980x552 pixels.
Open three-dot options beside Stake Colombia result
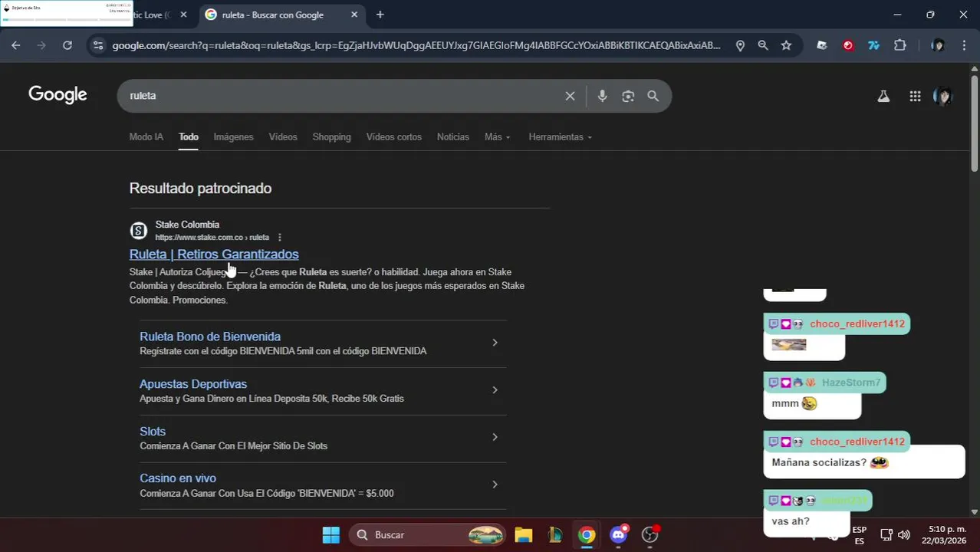click(280, 238)
